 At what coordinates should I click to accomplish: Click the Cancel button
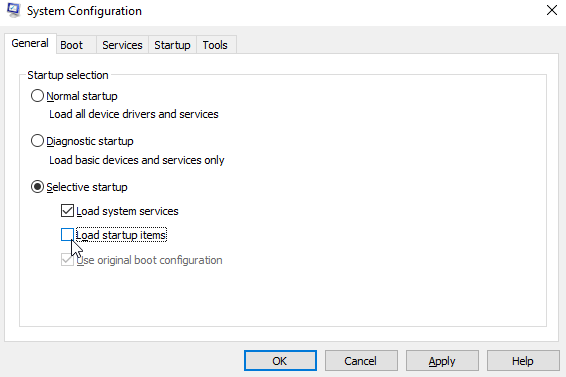[x=361, y=361]
